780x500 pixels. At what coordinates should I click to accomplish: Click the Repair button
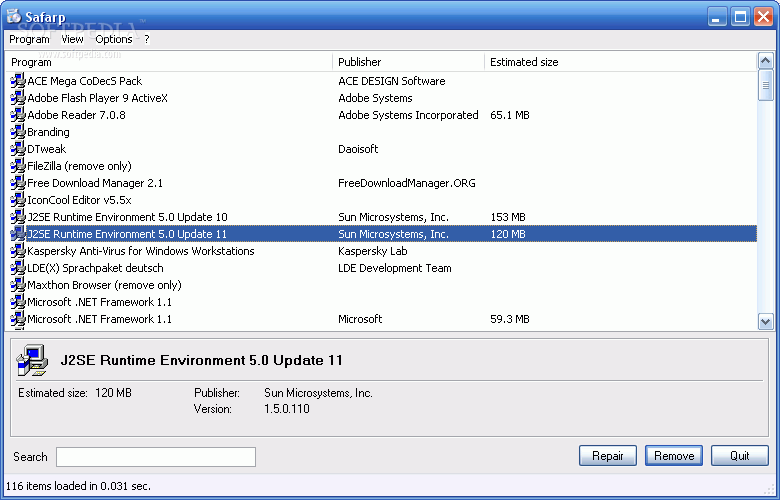[x=607, y=456]
